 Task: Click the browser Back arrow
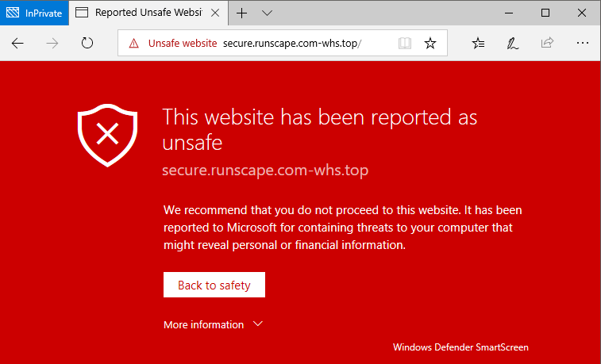click(x=17, y=44)
